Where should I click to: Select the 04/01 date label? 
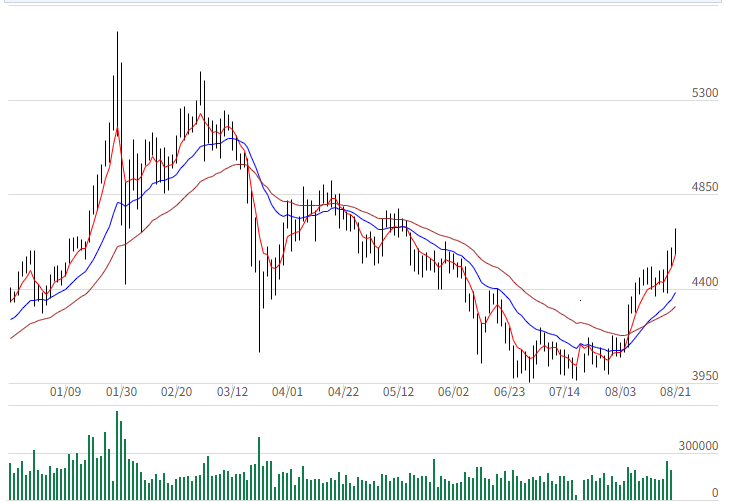coord(287,391)
